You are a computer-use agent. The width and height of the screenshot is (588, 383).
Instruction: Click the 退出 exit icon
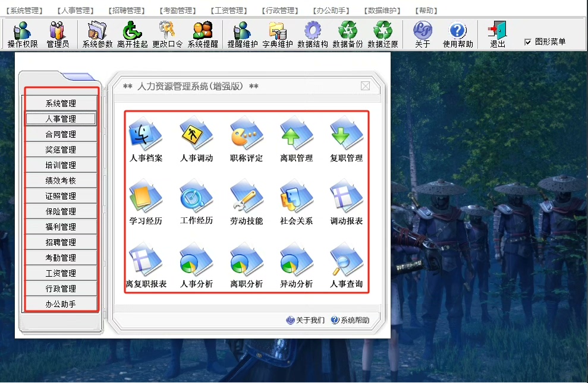click(497, 35)
